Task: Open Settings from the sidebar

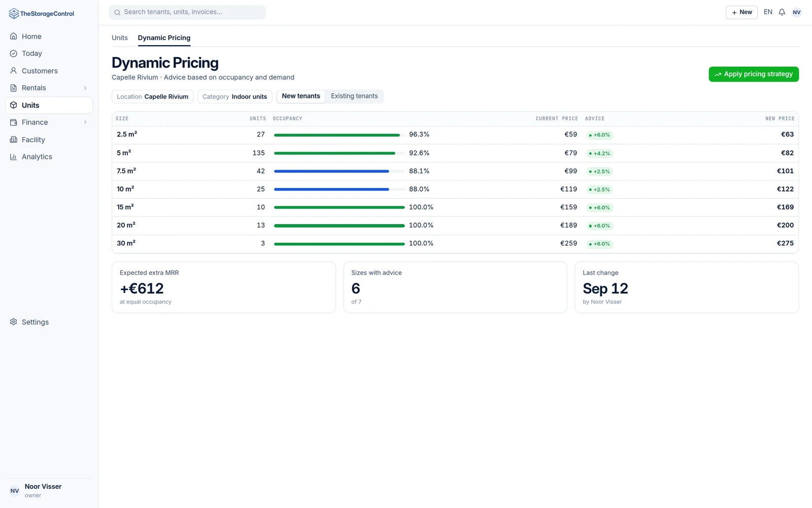Action: [49, 322]
